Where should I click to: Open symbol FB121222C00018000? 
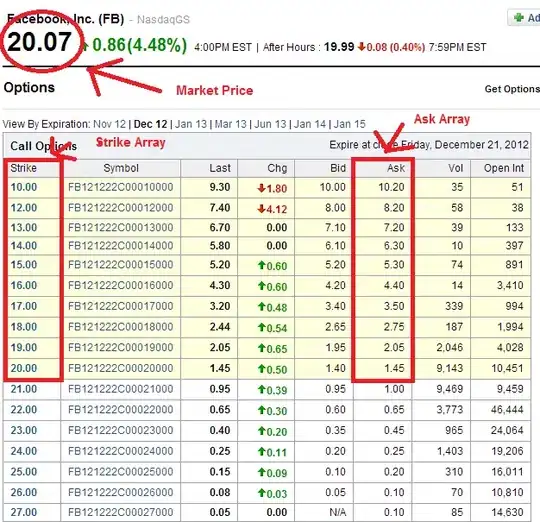click(x=121, y=326)
